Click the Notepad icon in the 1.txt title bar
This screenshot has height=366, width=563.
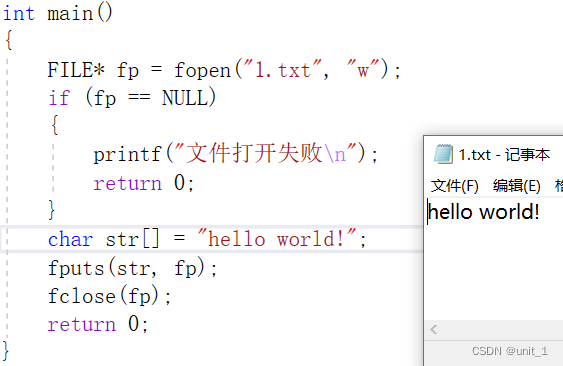[443, 154]
